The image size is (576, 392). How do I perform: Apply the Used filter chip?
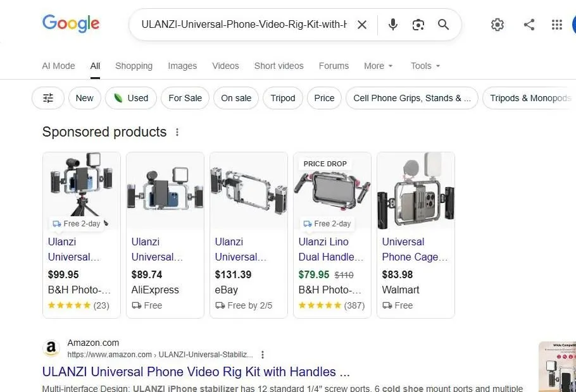click(131, 98)
